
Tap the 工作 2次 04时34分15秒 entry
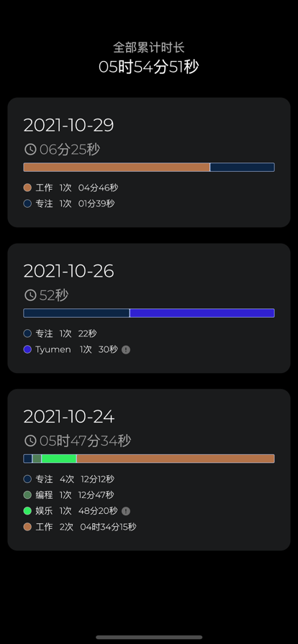pyautogui.click(x=80, y=527)
